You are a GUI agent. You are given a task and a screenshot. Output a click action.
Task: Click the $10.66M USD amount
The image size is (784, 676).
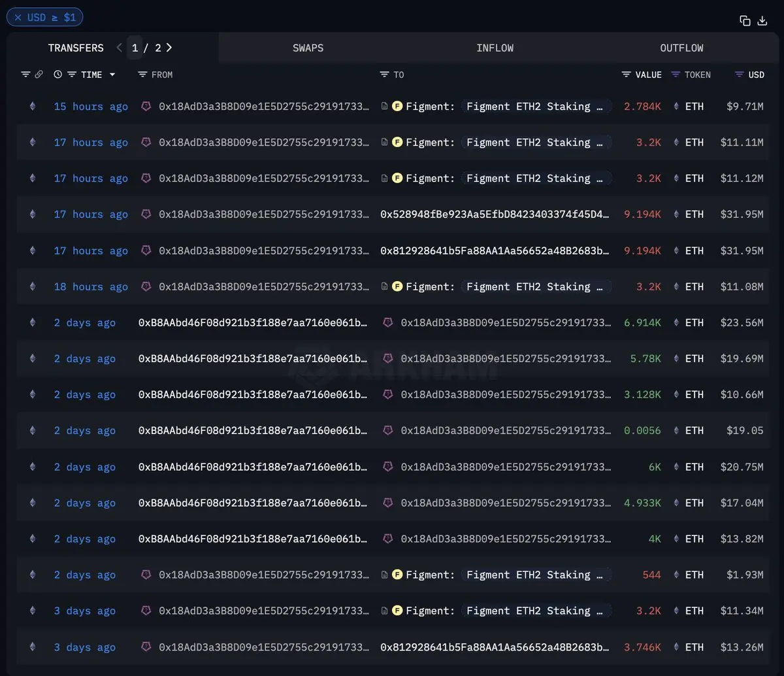pyautogui.click(x=742, y=394)
